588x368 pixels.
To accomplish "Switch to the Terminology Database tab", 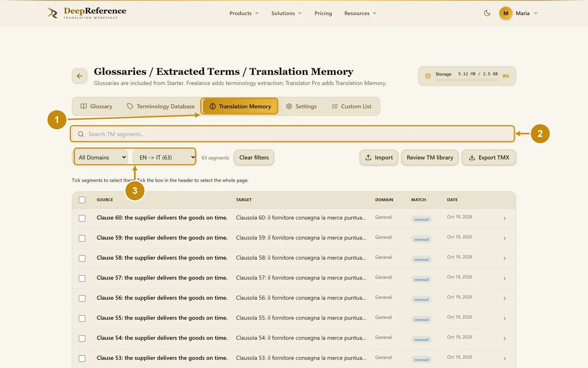I will [x=161, y=106].
